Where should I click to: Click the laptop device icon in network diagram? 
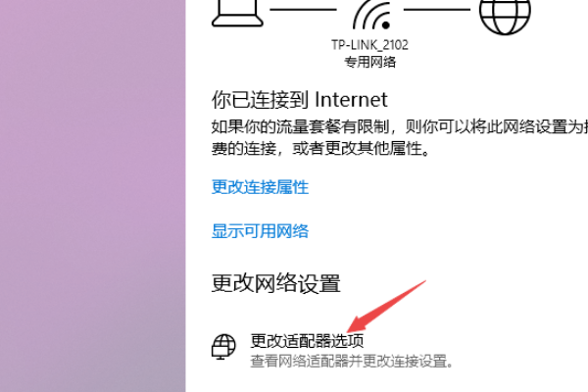(237, 14)
